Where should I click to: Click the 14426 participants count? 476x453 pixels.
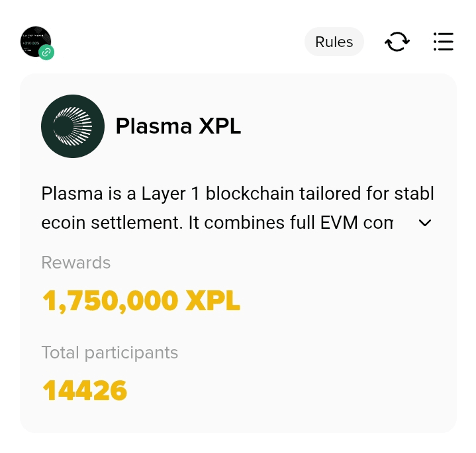coord(84,391)
